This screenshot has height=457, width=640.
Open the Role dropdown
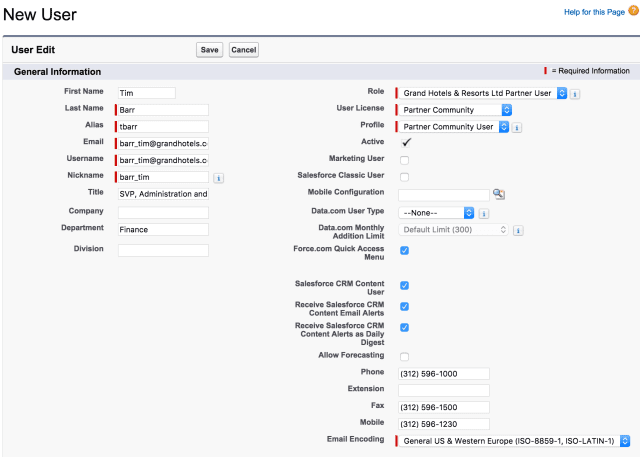[481, 93]
